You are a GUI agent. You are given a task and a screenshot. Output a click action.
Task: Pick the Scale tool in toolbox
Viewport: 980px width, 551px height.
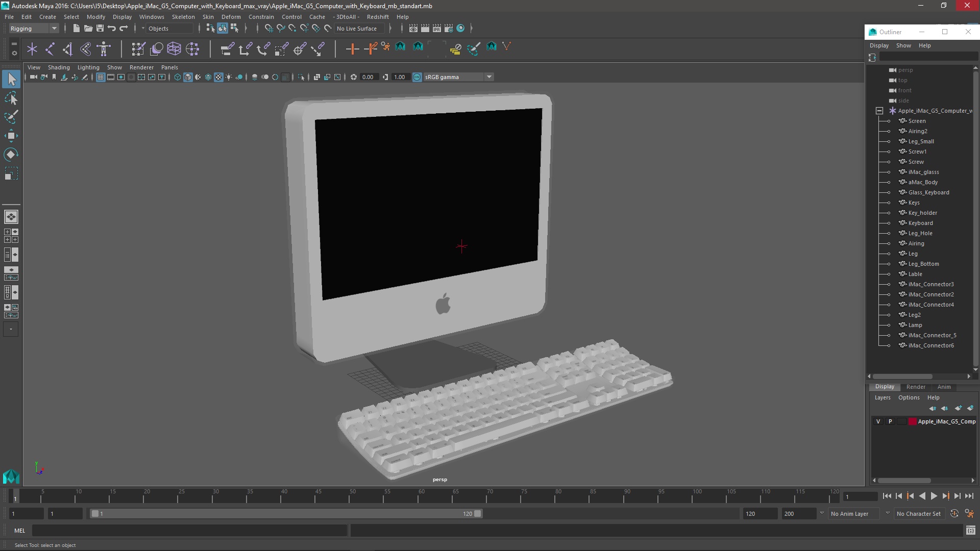coord(11,173)
